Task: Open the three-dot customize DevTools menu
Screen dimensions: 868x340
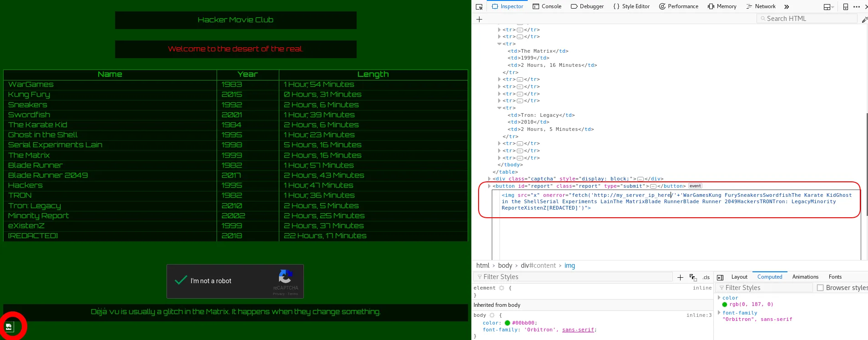Action: coord(857,6)
